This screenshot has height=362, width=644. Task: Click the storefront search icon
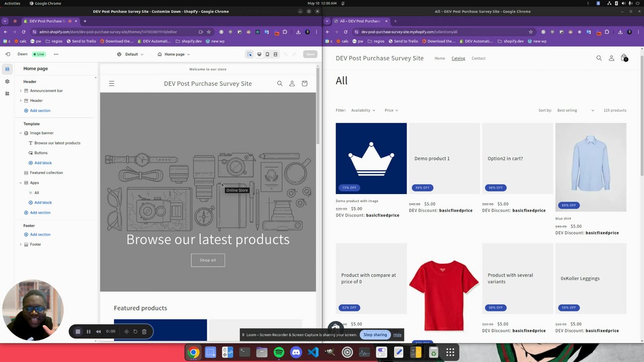tap(599, 58)
